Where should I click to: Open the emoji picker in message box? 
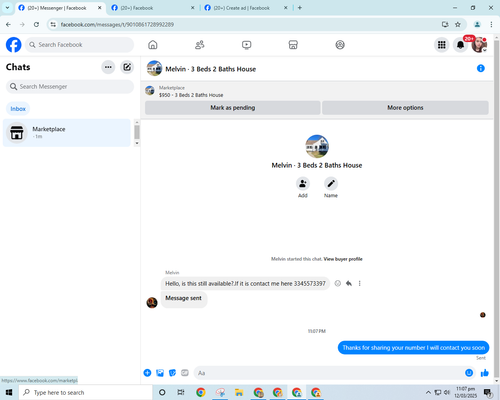coord(469,373)
